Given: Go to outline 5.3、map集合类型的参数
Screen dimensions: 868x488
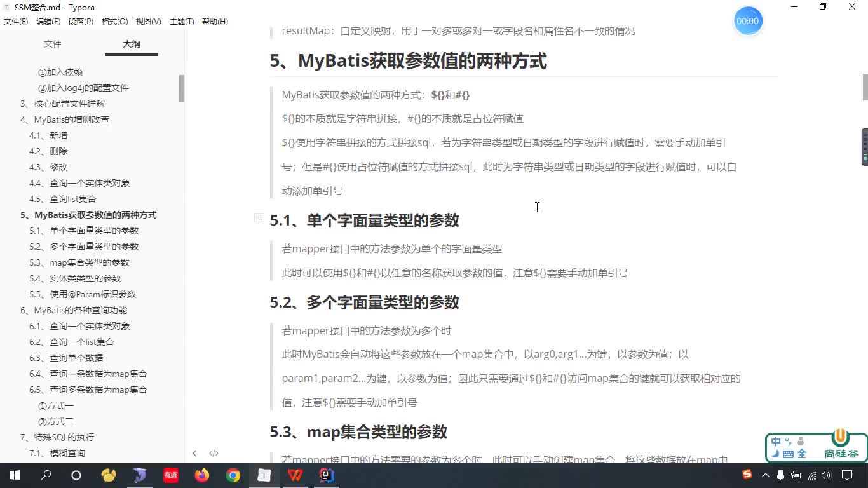Looking at the screenshot, I should coord(79,262).
